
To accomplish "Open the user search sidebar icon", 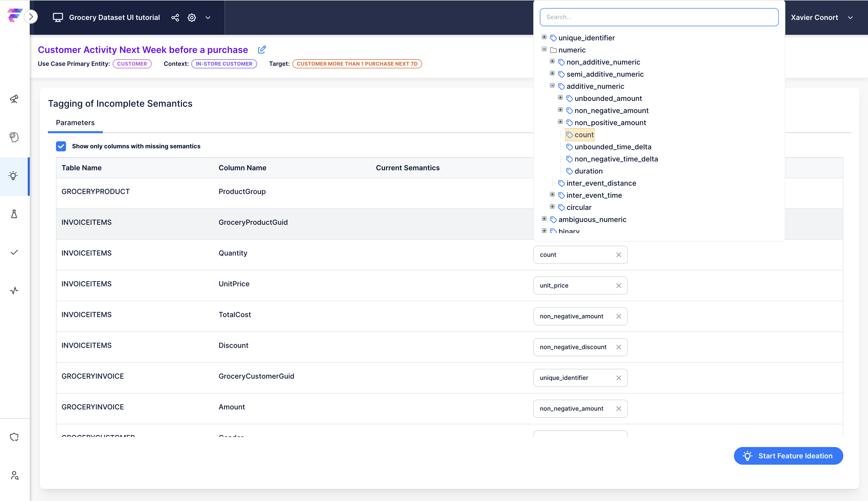I will coord(14,476).
